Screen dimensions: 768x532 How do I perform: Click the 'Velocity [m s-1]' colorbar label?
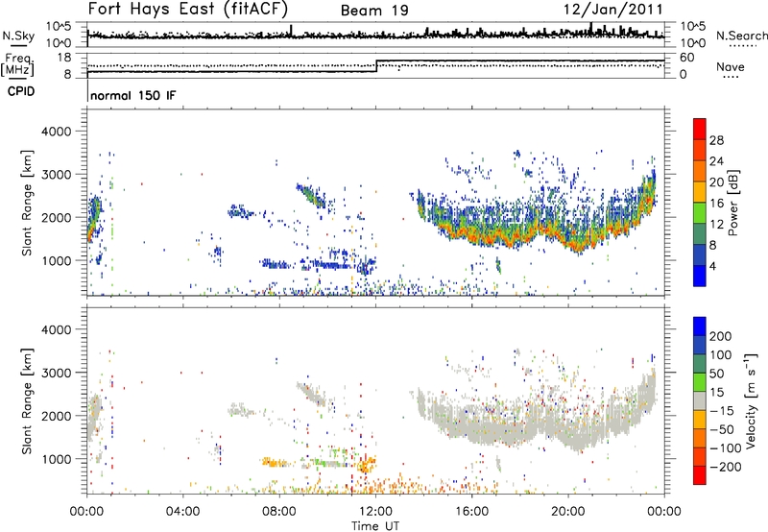[x=751, y=400]
